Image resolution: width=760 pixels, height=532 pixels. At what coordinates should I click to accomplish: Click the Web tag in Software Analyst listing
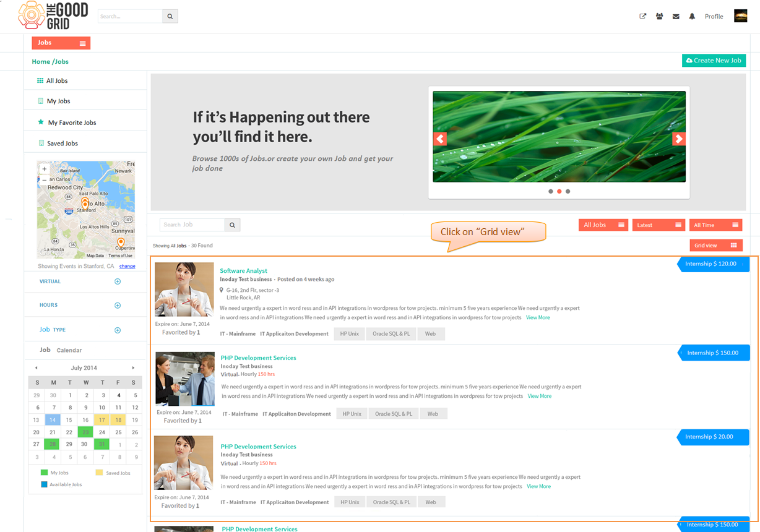[x=431, y=334]
